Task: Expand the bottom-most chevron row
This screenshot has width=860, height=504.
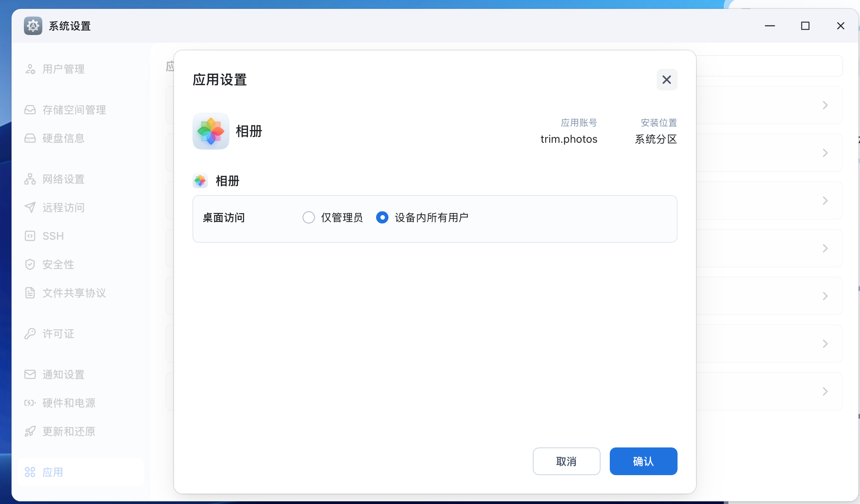Action: 825,391
